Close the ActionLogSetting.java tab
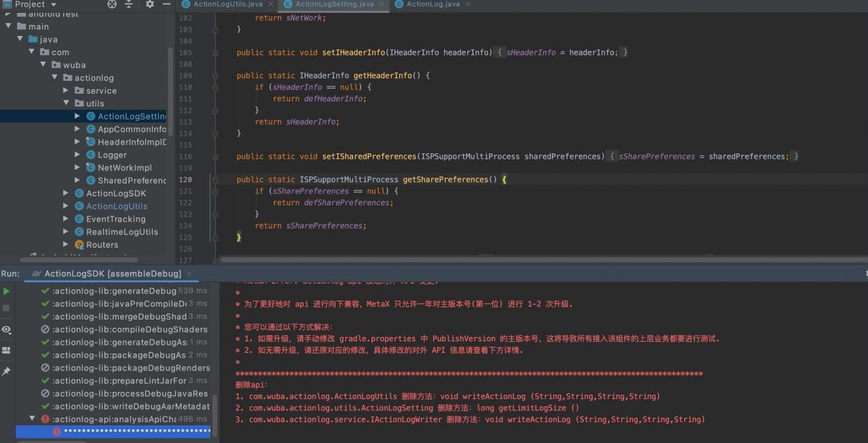The image size is (868, 443). coord(381,4)
